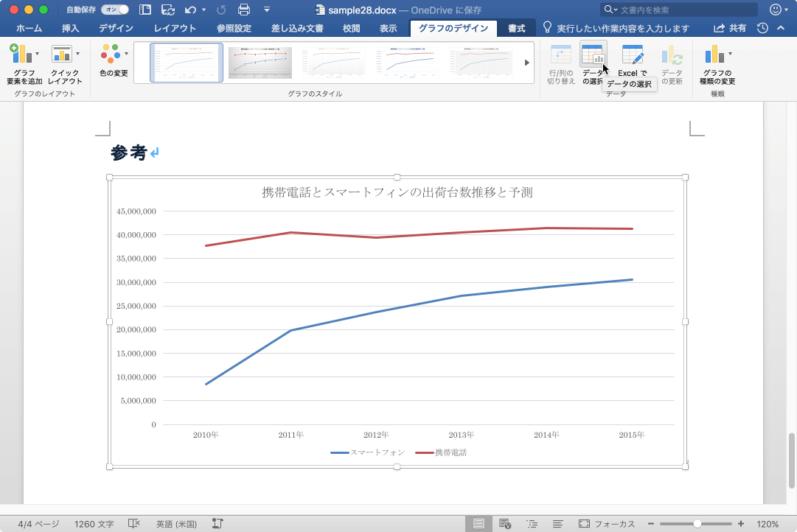Click the template/layout icon in title bar
The height and width of the screenshot is (532, 797).
pos(145,10)
